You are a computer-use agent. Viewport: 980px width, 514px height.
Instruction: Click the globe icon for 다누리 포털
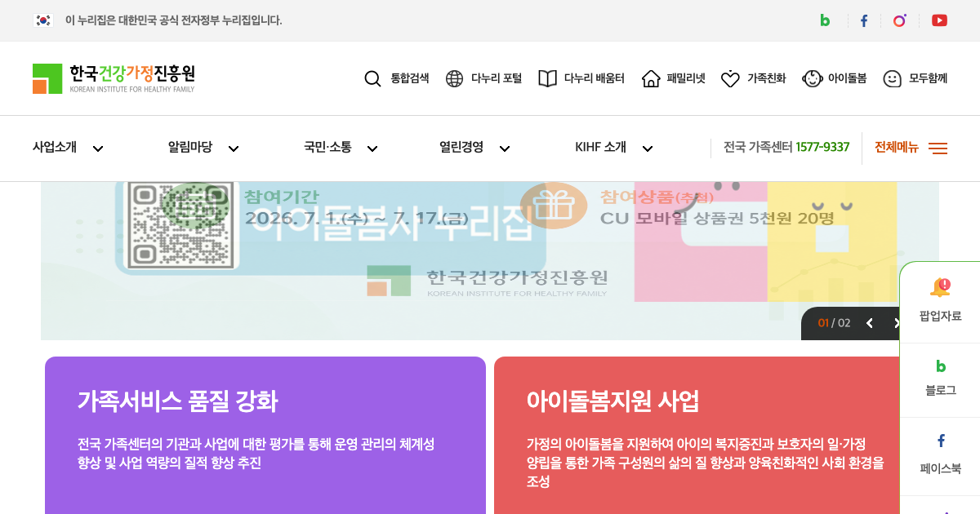pyautogui.click(x=454, y=78)
